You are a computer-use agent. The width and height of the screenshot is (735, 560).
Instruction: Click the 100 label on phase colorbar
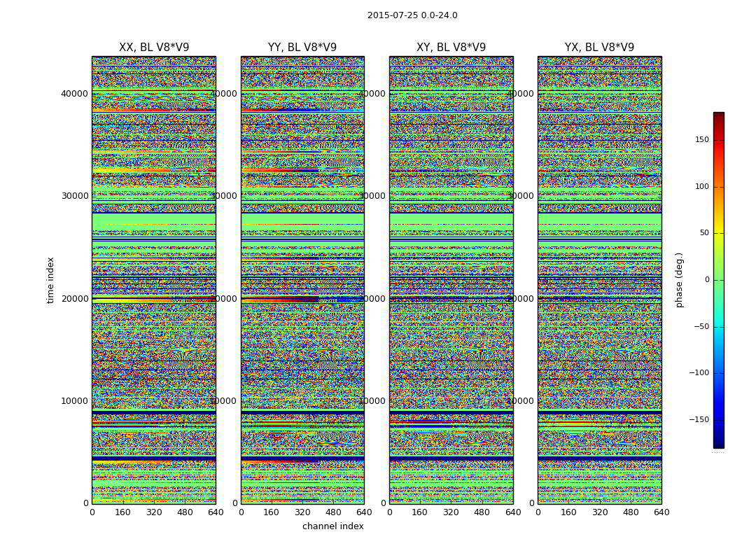point(702,186)
